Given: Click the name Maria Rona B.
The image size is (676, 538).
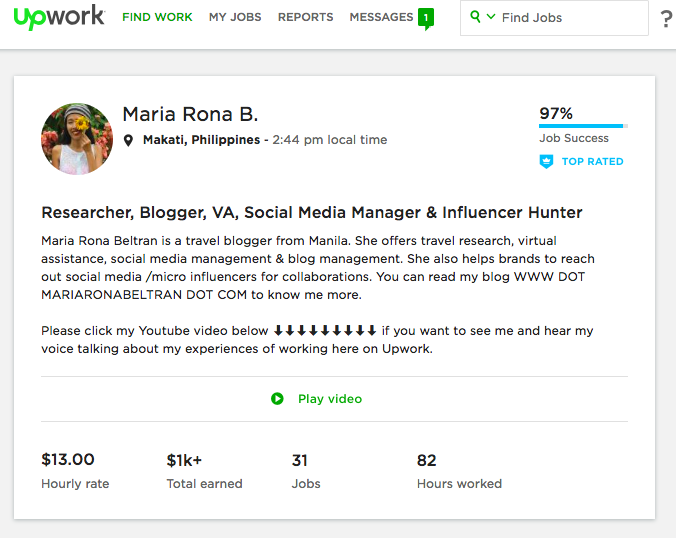Looking at the screenshot, I should pyautogui.click(x=190, y=114).
